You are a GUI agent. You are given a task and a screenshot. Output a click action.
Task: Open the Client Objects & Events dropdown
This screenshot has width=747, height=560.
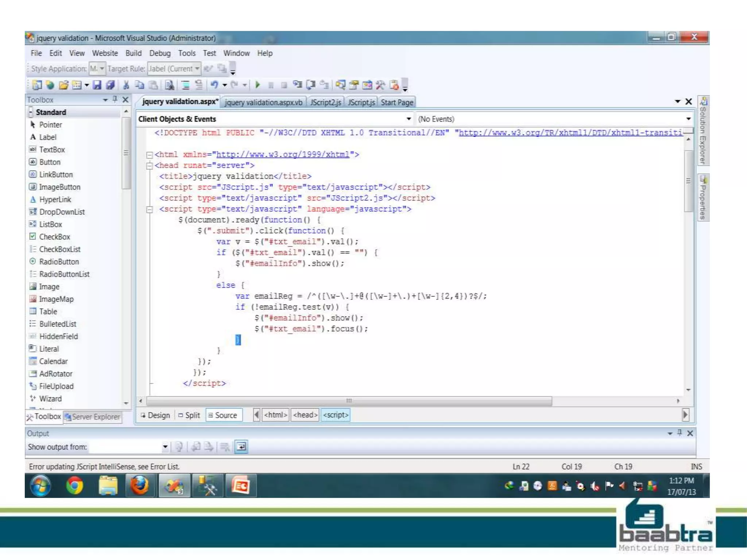[x=409, y=119]
